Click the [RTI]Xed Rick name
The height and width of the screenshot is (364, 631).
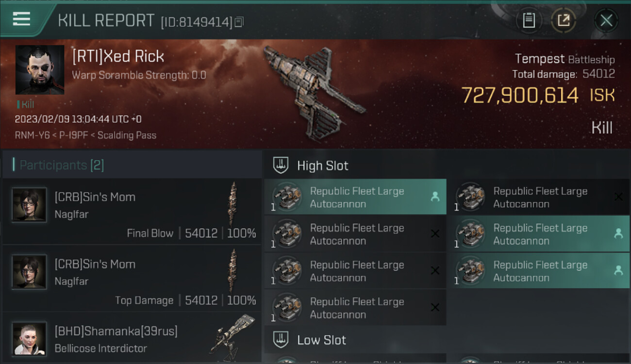tap(118, 56)
